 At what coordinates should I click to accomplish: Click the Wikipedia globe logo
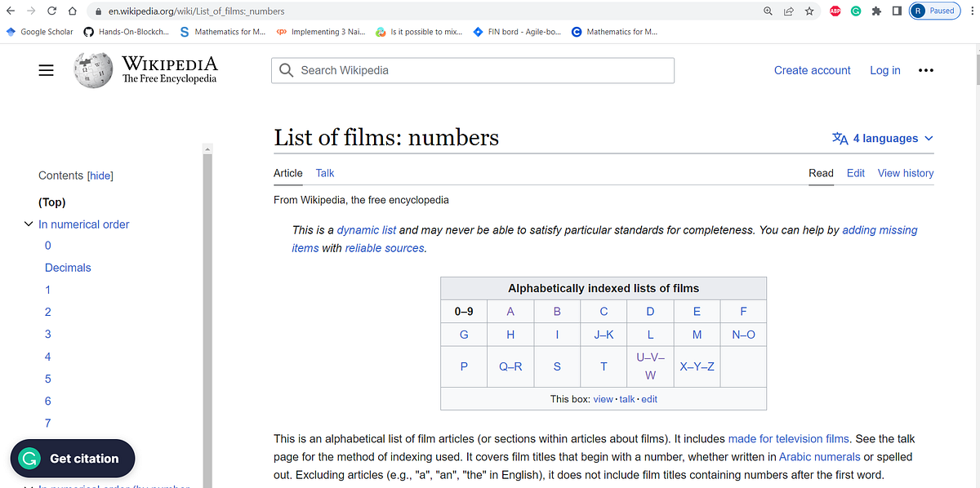[x=93, y=70]
